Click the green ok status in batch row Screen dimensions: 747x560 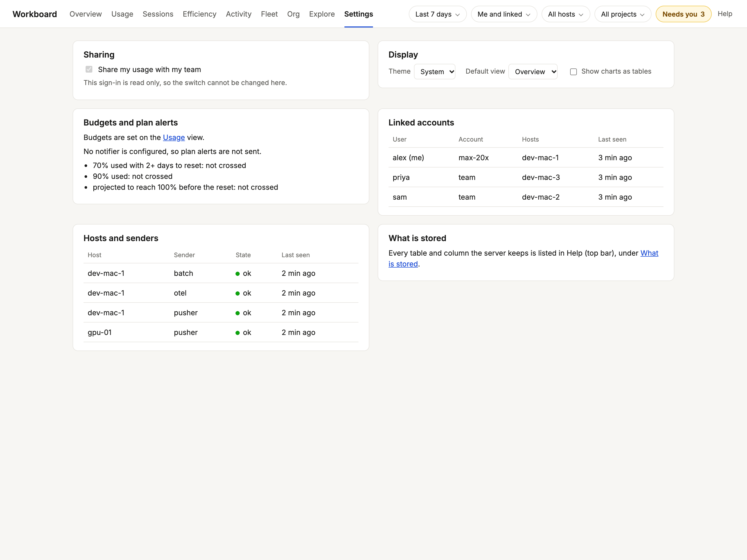(244, 274)
